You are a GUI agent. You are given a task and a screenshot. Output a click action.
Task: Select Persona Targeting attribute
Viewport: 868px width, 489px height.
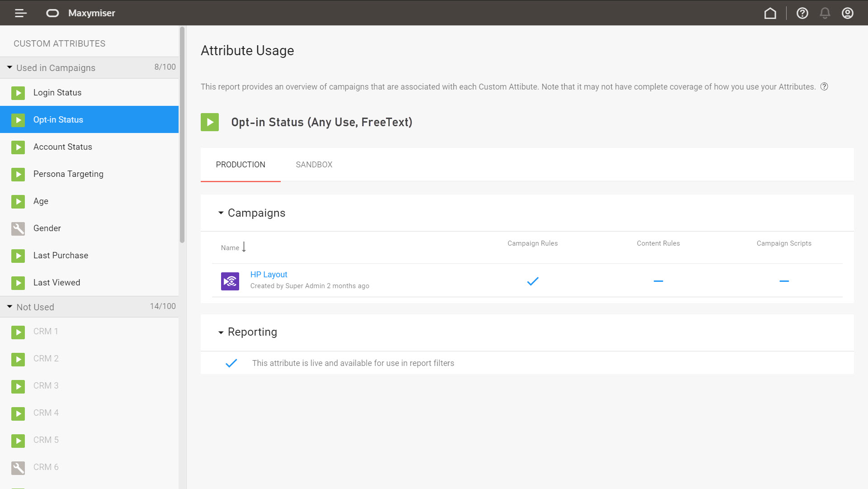click(x=68, y=174)
